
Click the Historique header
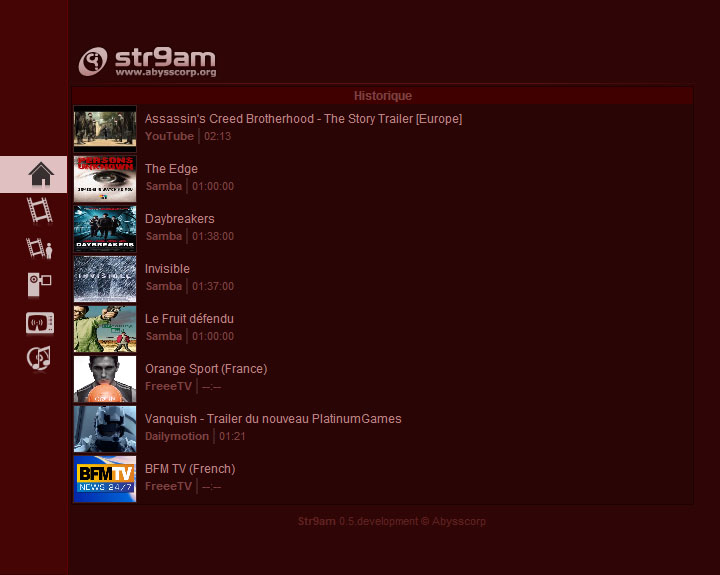pyautogui.click(x=383, y=96)
